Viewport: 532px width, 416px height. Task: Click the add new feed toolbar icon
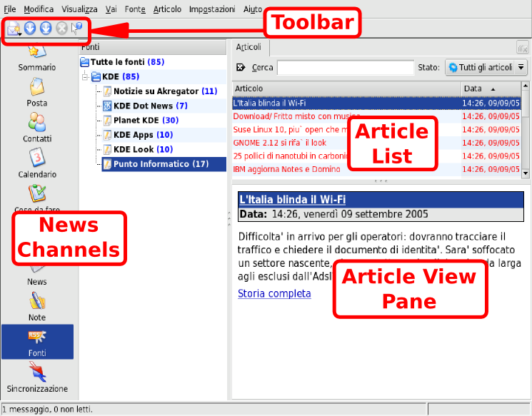pos(14,29)
